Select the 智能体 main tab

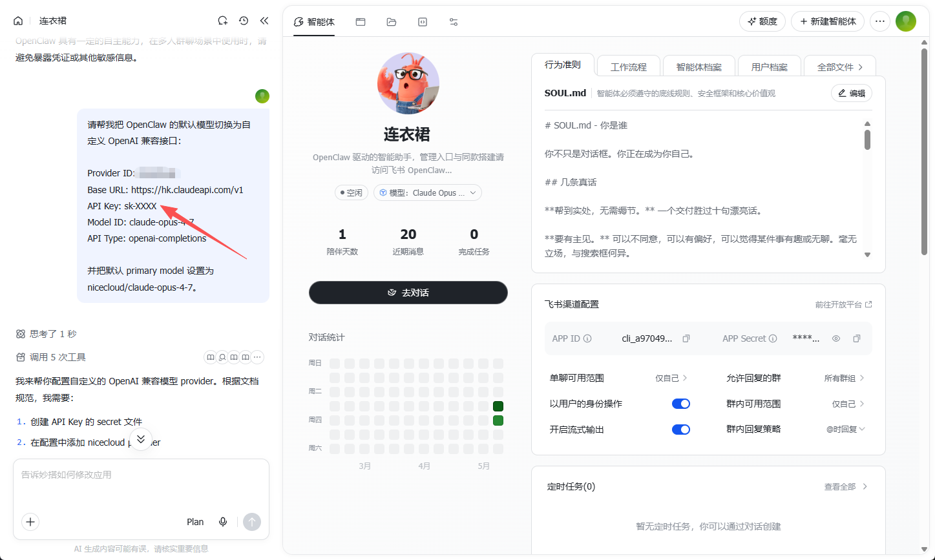coord(314,21)
